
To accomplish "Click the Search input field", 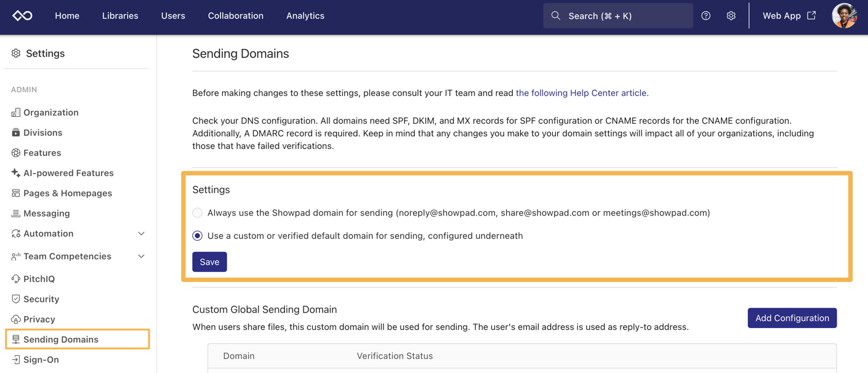I will point(618,16).
